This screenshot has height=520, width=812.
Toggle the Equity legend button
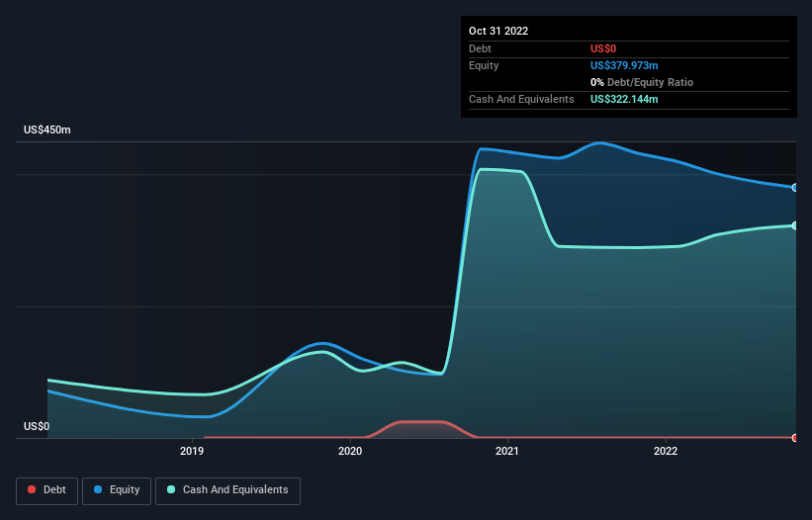117,490
